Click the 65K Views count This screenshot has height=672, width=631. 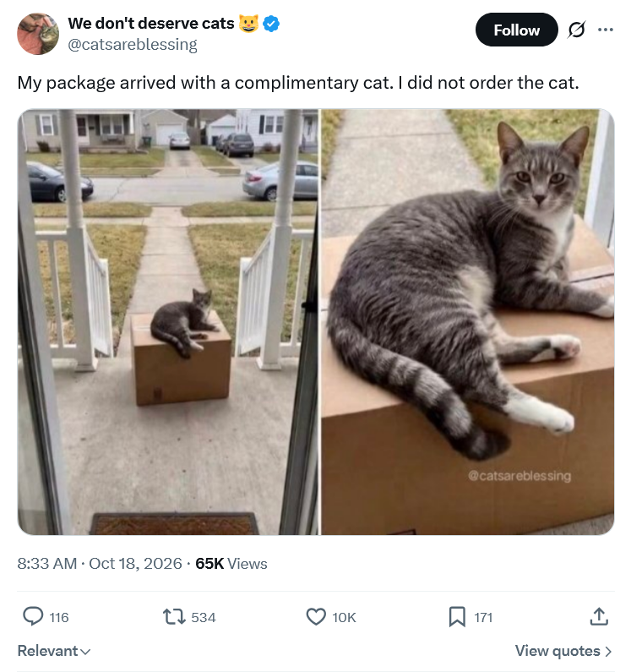[x=231, y=563]
